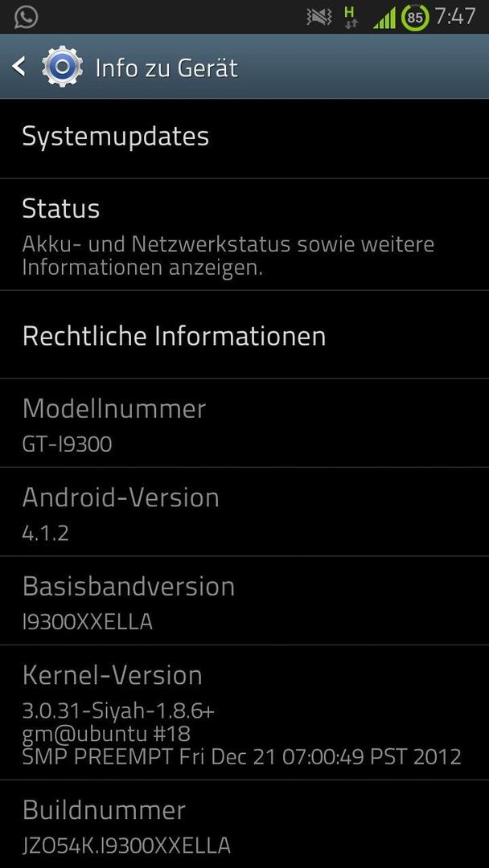Tap the gm@ubuntu #18 kernel line
Viewport: 489px width, 868px height.
(x=106, y=734)
